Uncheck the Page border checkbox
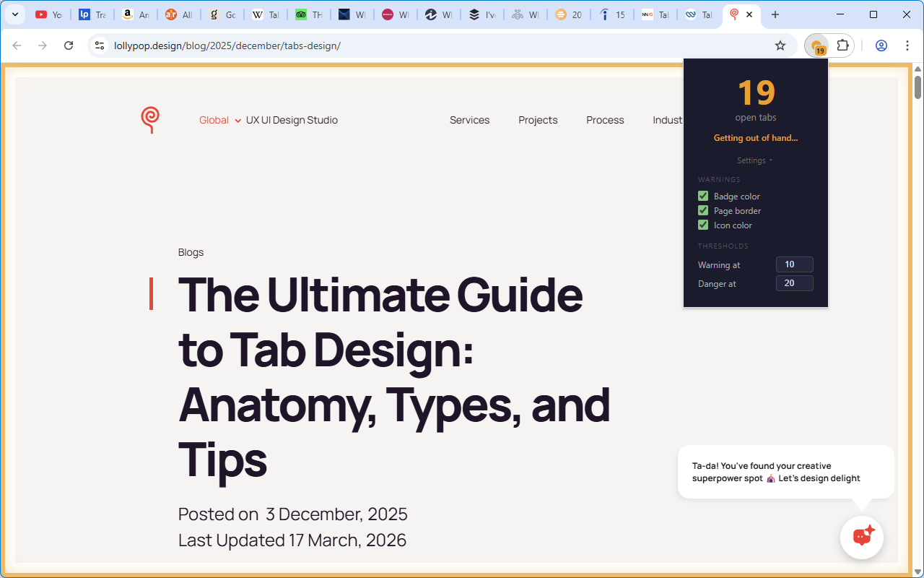Image resolution: width=924 pixels, height=578 pixels. click(703, 210)
